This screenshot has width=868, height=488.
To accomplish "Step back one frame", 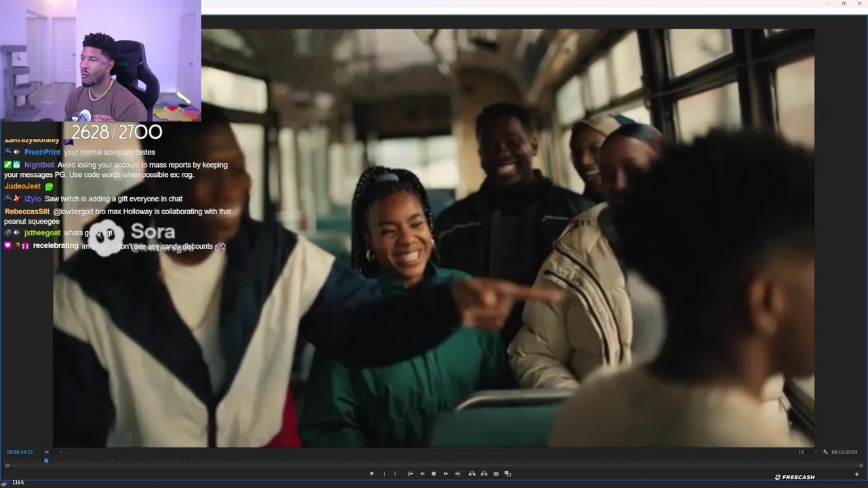I will click(422, 474).
